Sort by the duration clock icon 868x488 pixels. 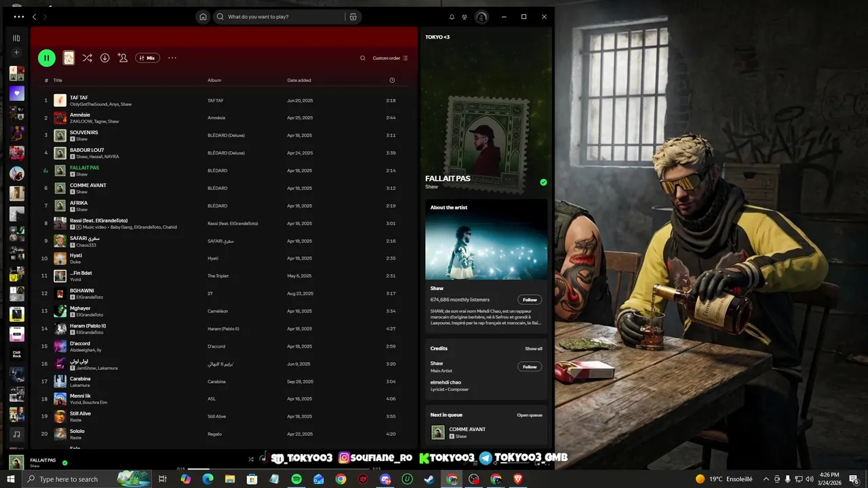point(392,80)
